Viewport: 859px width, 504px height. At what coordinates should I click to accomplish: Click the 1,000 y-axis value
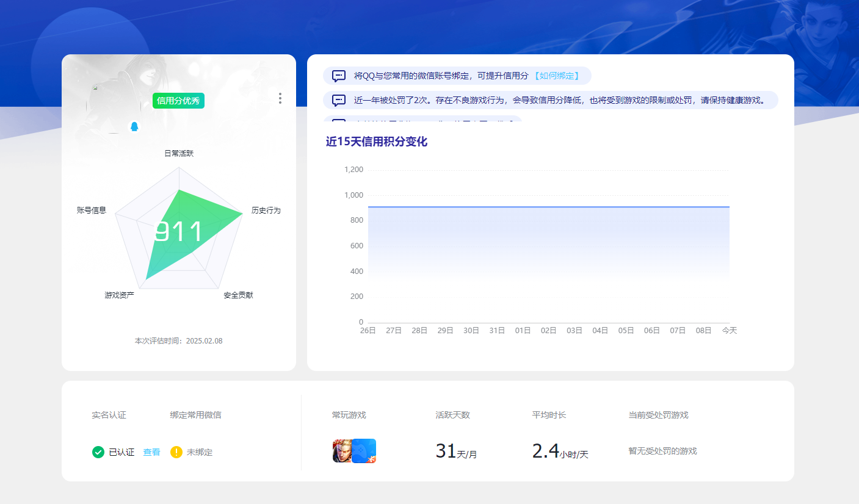click(x=353, y=195)
